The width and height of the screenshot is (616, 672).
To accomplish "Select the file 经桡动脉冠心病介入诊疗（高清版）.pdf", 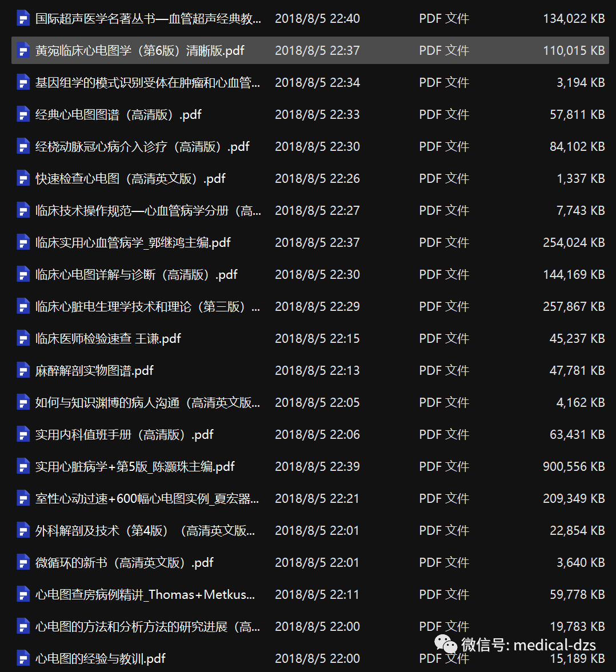I will click(142, 147).
